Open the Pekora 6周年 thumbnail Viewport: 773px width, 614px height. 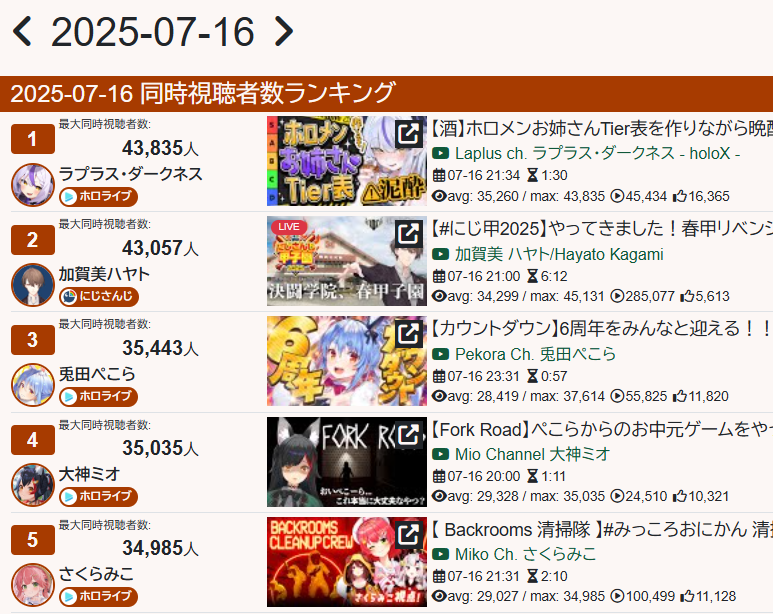pos(347,361)
